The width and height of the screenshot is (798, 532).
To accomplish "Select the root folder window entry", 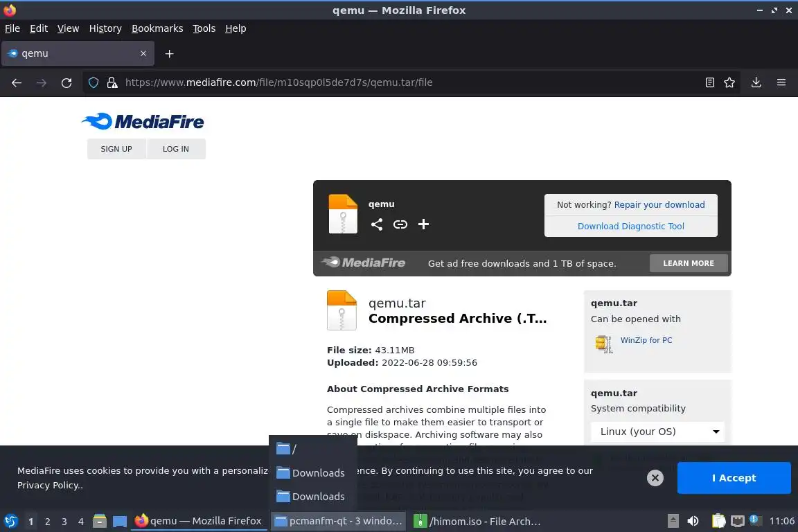I will pos(312,448).
